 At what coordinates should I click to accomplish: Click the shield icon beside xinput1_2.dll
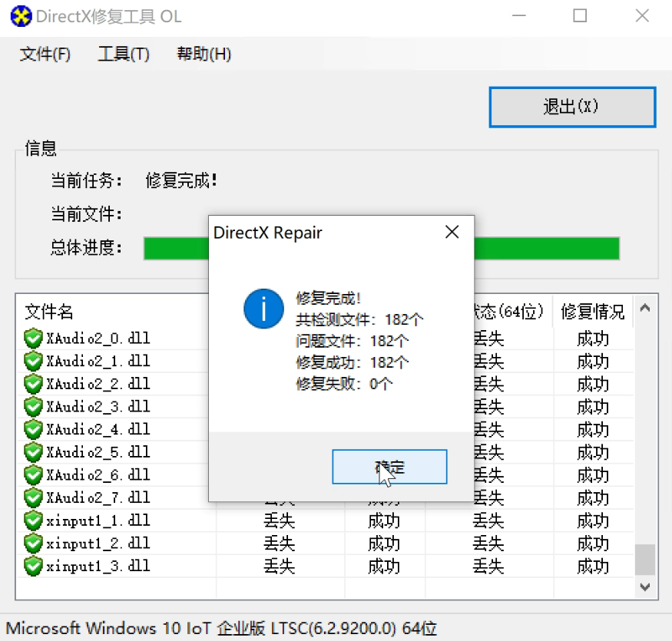coord(33,544)
